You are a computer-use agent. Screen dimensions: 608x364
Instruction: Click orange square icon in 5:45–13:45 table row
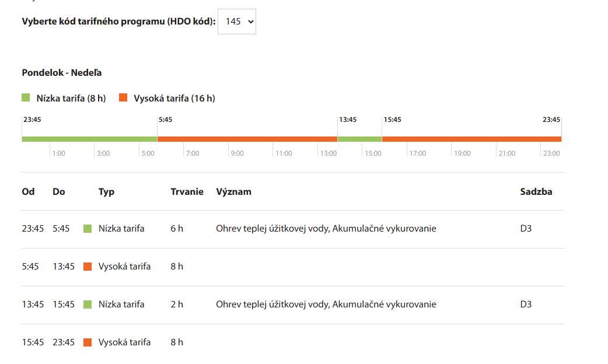click(88, 267)
